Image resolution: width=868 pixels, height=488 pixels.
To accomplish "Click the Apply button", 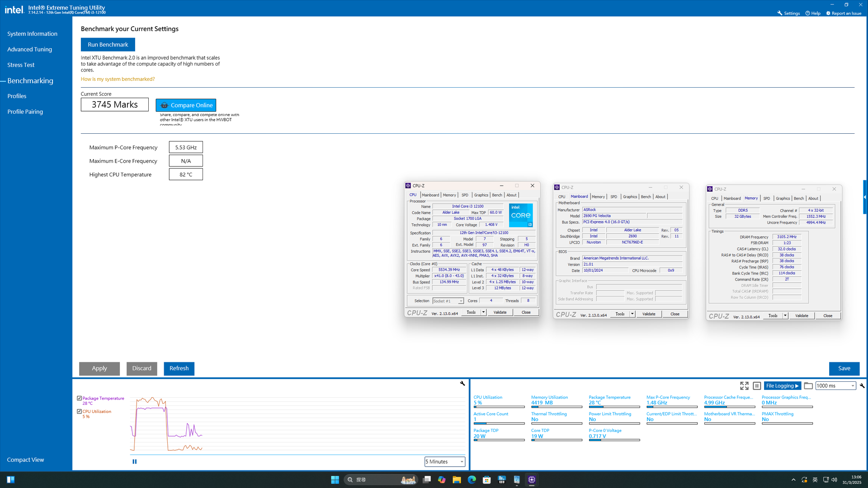I will pyautogui.click(x=99, y=369).
